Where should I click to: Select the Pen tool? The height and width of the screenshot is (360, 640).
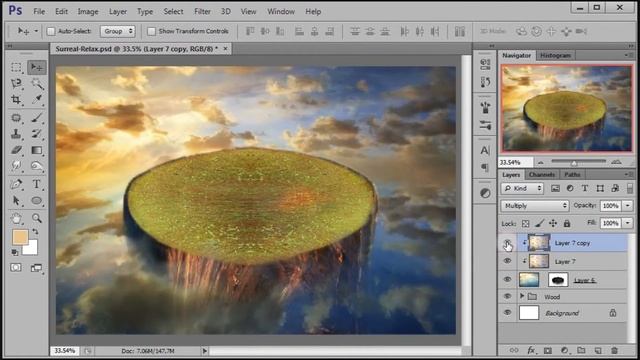[16, 184]
